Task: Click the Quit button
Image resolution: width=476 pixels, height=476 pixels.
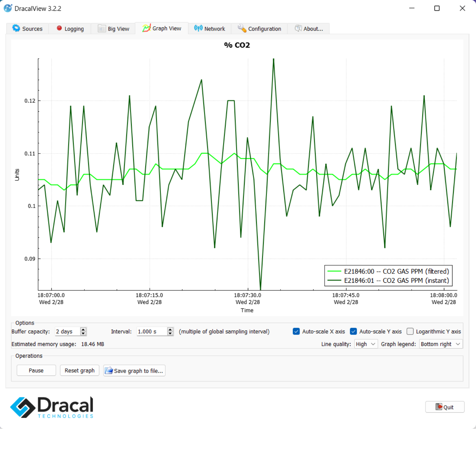Action: click(x=445, y=407)
